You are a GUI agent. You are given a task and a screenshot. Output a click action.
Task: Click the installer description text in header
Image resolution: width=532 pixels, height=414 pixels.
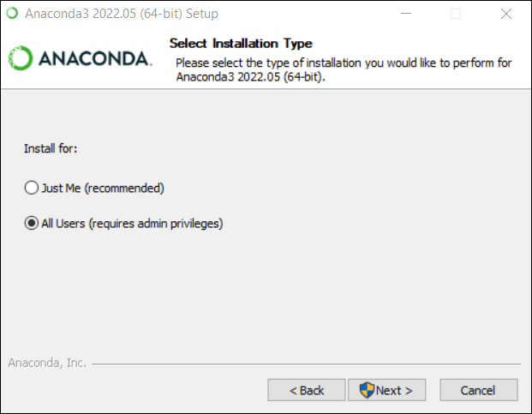(x=343, y=69)
